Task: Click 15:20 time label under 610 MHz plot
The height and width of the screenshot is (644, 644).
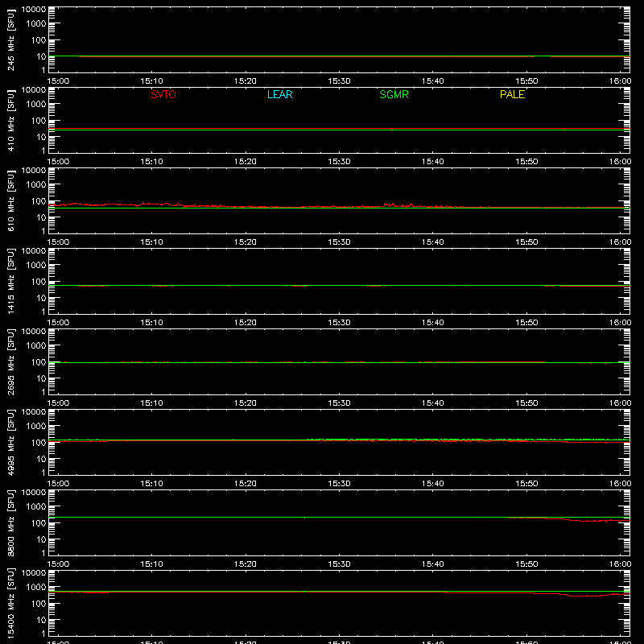Action: coord(246,242)
